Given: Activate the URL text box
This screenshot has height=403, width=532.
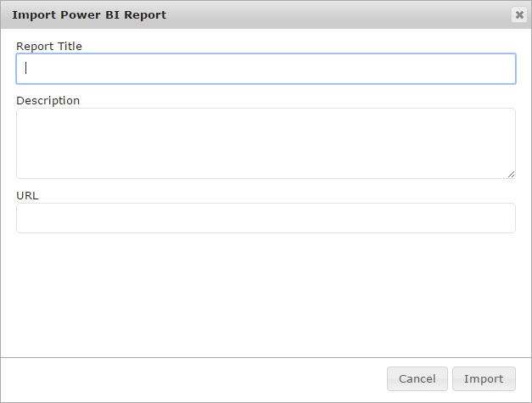Looking at the screenshot, I should pyautogui.click(x=266, y=218).
